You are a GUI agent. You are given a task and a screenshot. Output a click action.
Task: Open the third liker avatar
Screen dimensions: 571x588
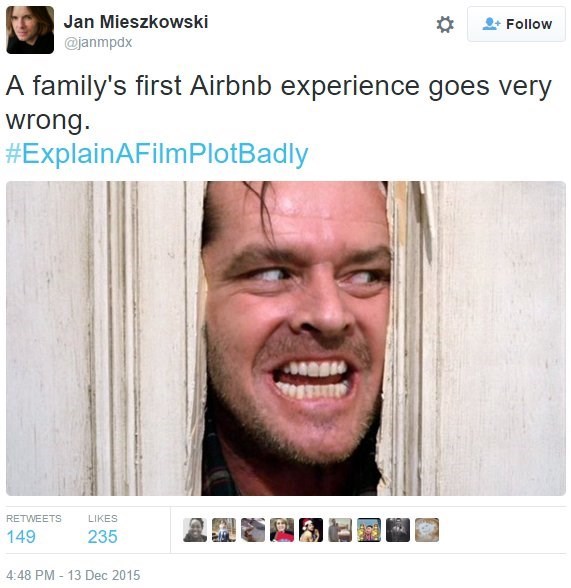(253, 530)
